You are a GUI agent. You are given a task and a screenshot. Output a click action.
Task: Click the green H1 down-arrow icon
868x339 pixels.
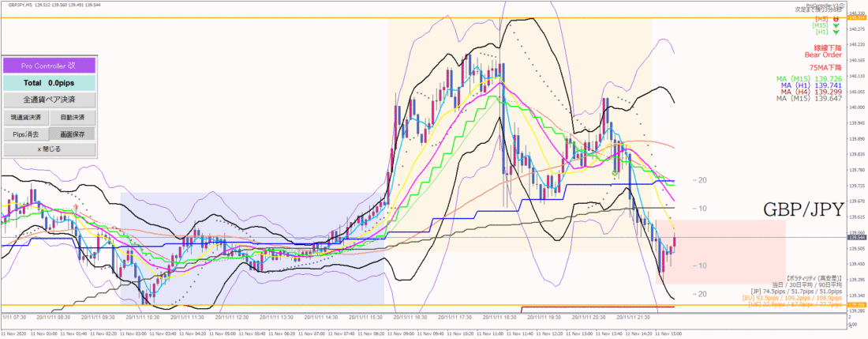(836, 32)
